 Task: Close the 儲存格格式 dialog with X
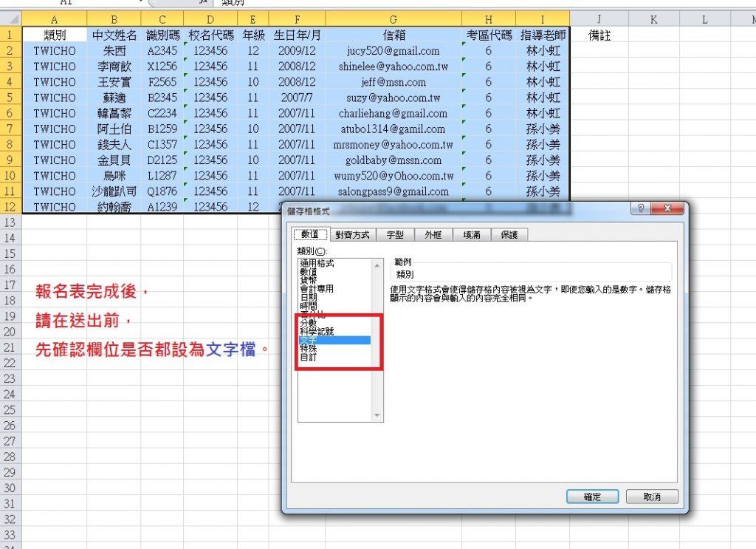667,209
